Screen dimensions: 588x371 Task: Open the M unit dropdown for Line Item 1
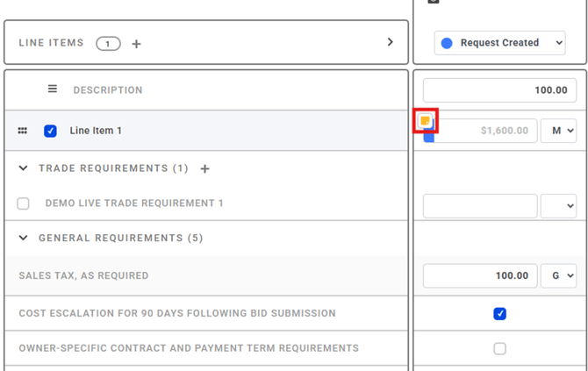pyautogui.click(x=558, y=131)
